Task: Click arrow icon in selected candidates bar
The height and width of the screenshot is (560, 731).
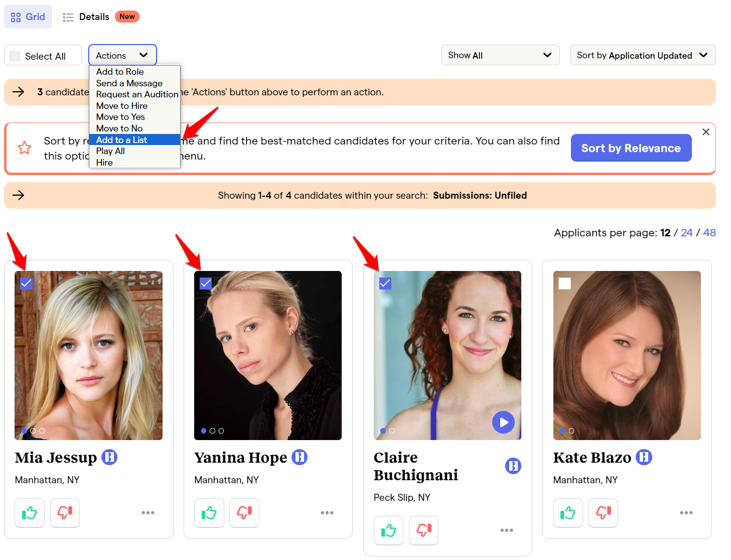Action: point(19,92)
